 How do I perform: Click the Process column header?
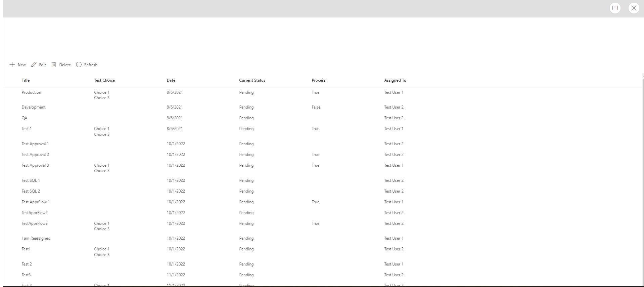pyautogui.click(x=319, y=80)
